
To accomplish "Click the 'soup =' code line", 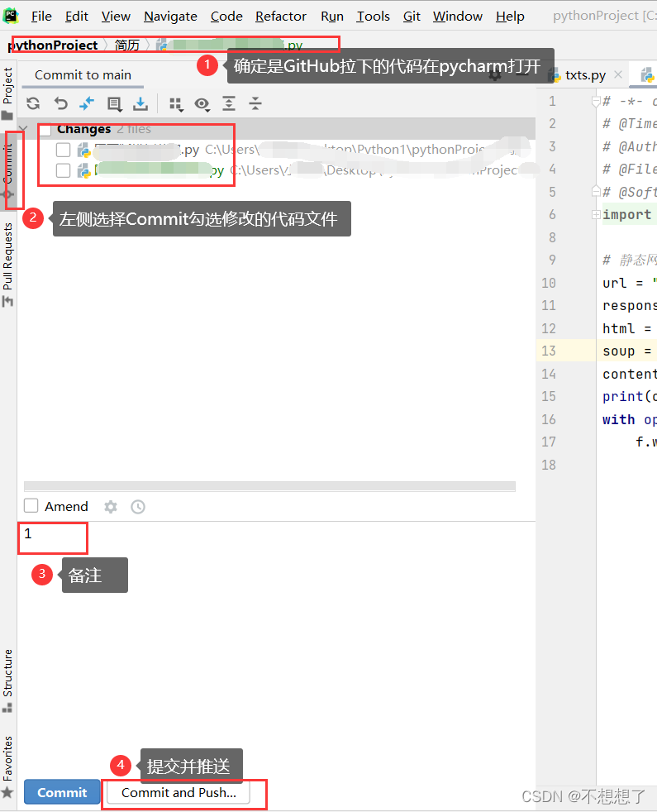I will pyautogui.click(x=627, y=351).
